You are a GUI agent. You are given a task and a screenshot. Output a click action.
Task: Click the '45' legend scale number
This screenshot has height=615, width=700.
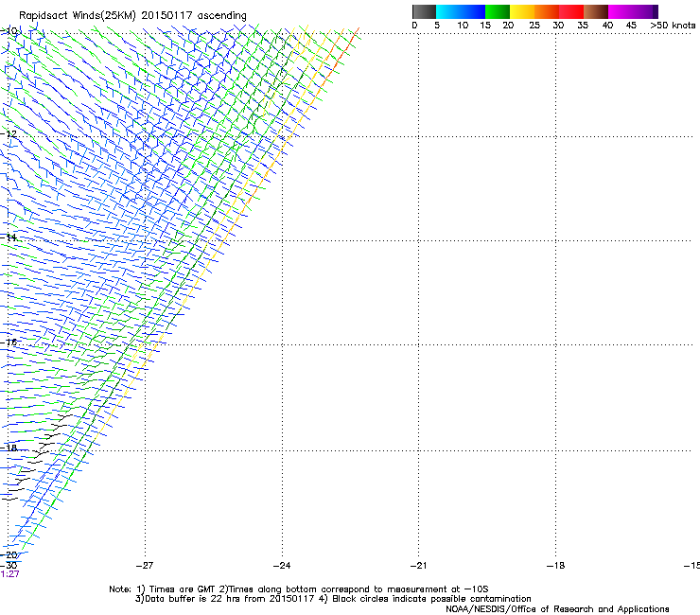(x=631, y=26)
